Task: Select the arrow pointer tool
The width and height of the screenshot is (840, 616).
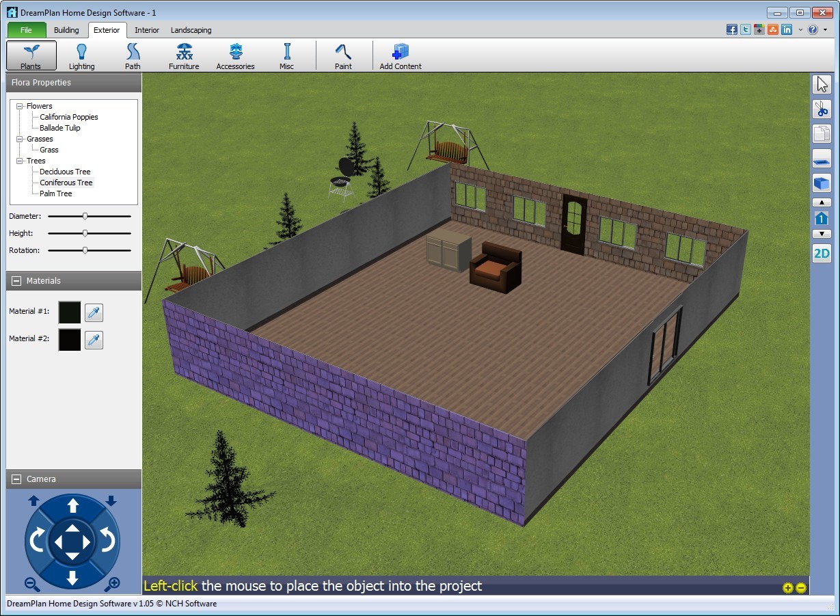Action: [822, 84]
